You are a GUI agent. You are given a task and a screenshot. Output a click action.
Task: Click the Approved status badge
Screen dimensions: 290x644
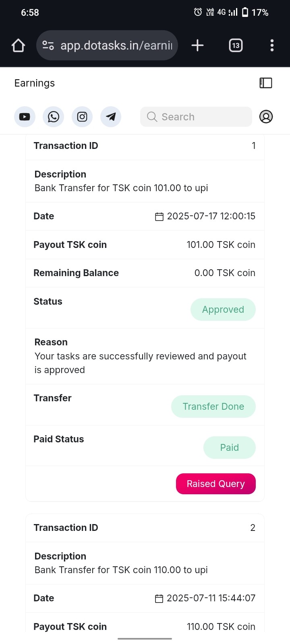pos(223,310)
